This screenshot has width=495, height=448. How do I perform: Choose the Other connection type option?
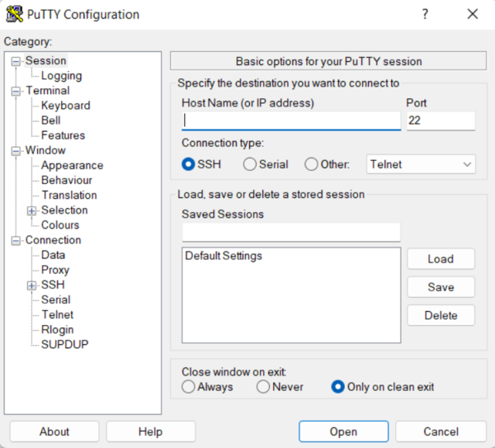pyautogui.click(x=312, y=164)
